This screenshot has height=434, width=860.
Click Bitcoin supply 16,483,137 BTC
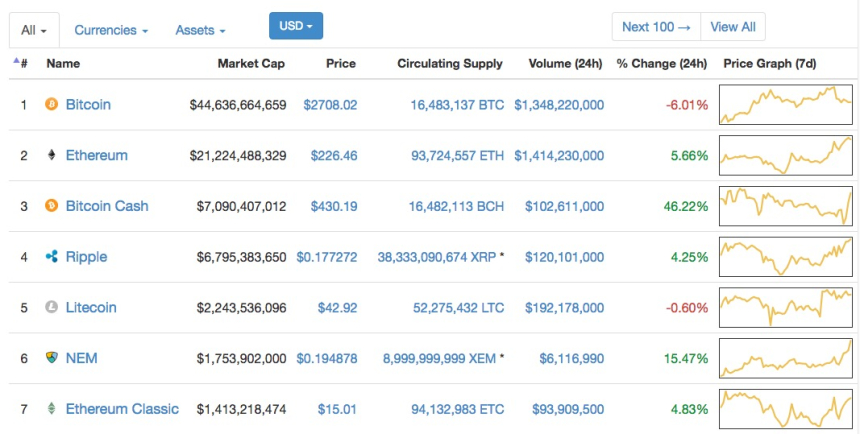pos(457,105)
